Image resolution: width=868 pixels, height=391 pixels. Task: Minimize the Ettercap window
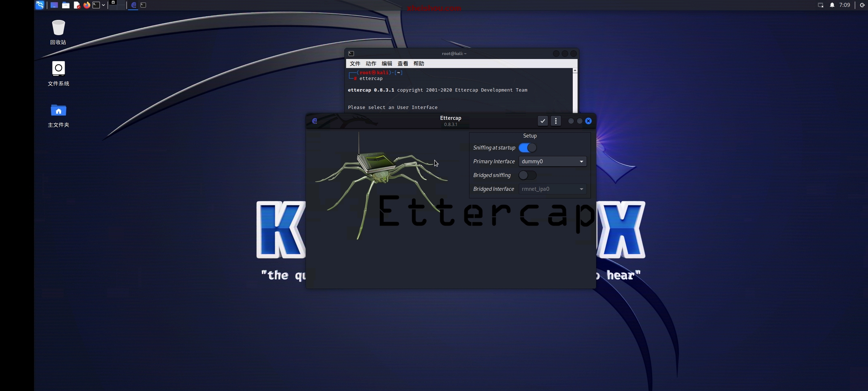571,121
